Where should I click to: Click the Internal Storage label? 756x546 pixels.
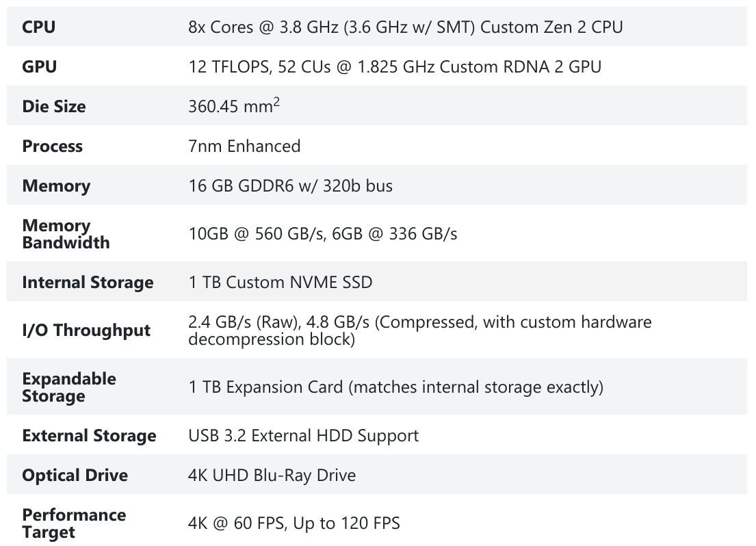tap(88, 283)
